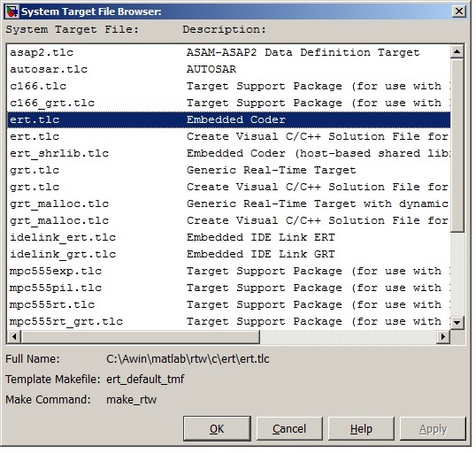Select the c166.tlc target file
This screenshot has height=453, width=476.
click(228, 86)
